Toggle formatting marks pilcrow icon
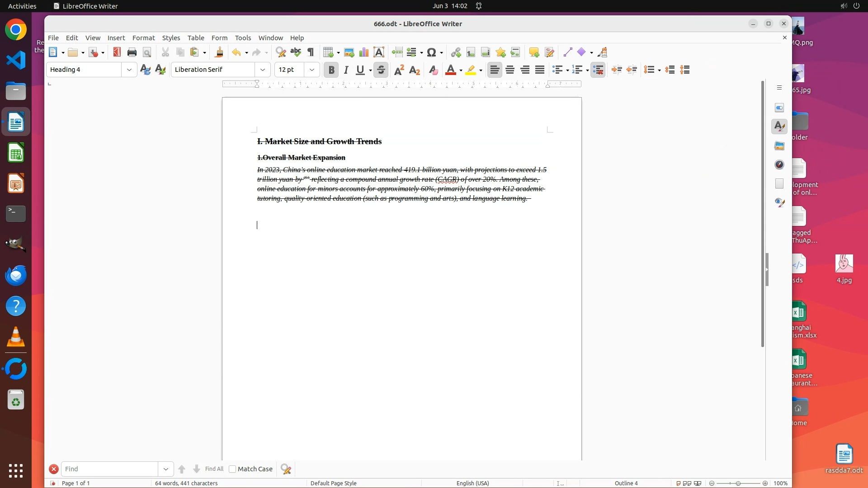 311,52
